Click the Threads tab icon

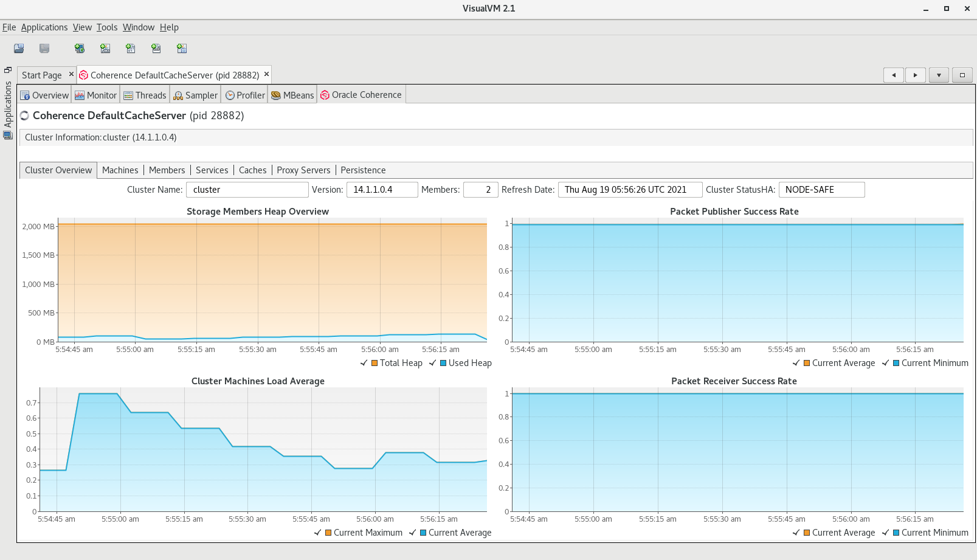click(128, 95)
